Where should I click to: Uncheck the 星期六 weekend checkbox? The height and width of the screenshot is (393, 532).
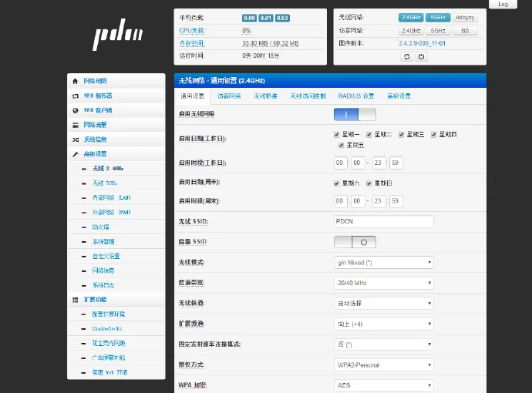click(x=337, y=183)
